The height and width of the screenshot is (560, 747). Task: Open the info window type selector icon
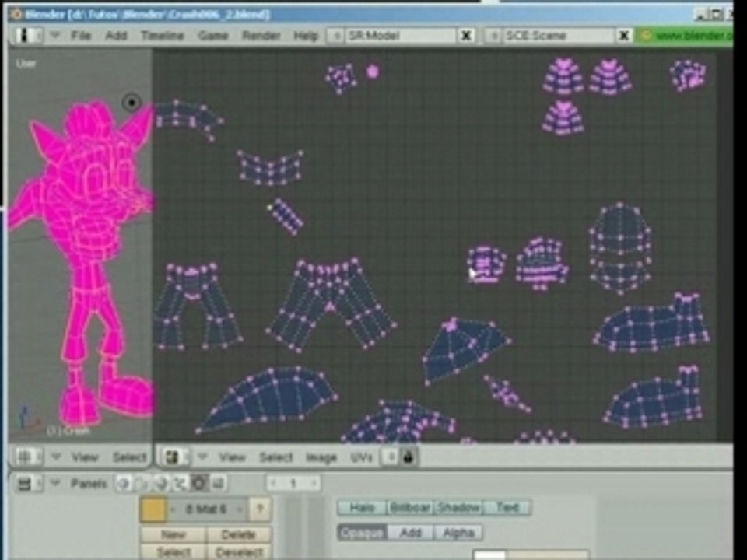(28, 36)
